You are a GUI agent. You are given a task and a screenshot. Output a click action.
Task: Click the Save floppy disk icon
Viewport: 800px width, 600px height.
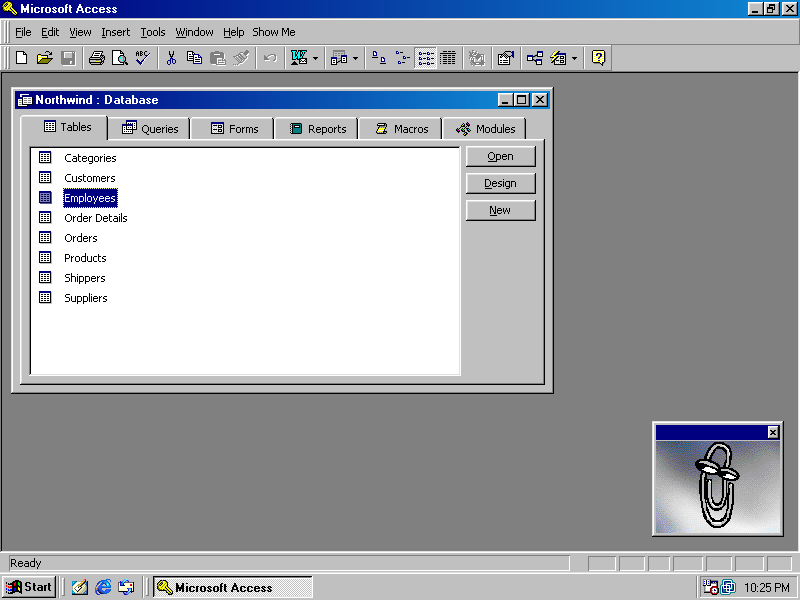68,58
